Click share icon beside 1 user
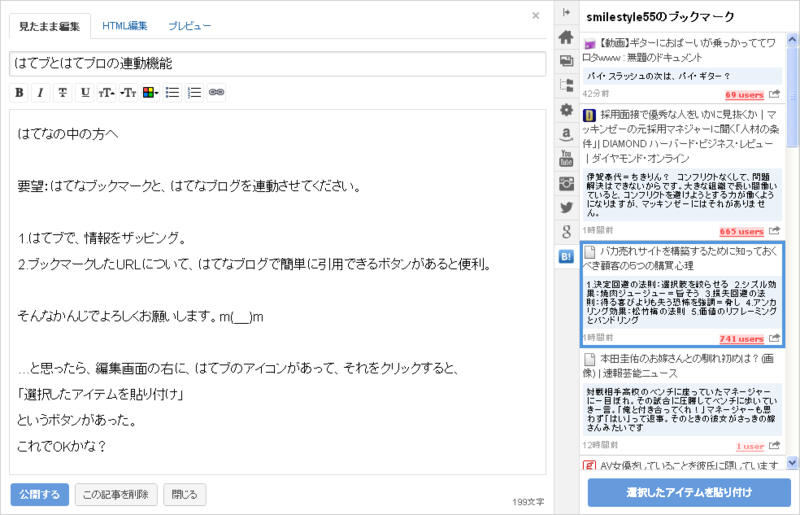The image size is (800, 515). [x=774, y=446]
